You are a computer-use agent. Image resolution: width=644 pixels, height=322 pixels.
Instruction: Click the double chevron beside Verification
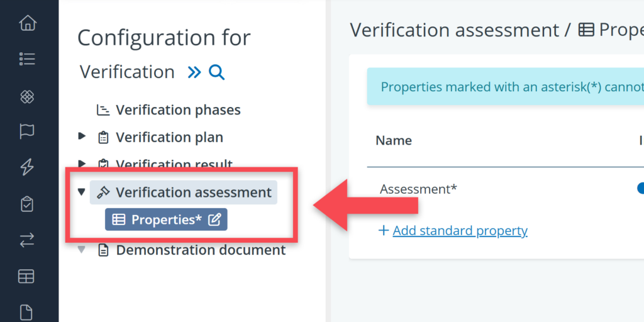tap(194, 72)
